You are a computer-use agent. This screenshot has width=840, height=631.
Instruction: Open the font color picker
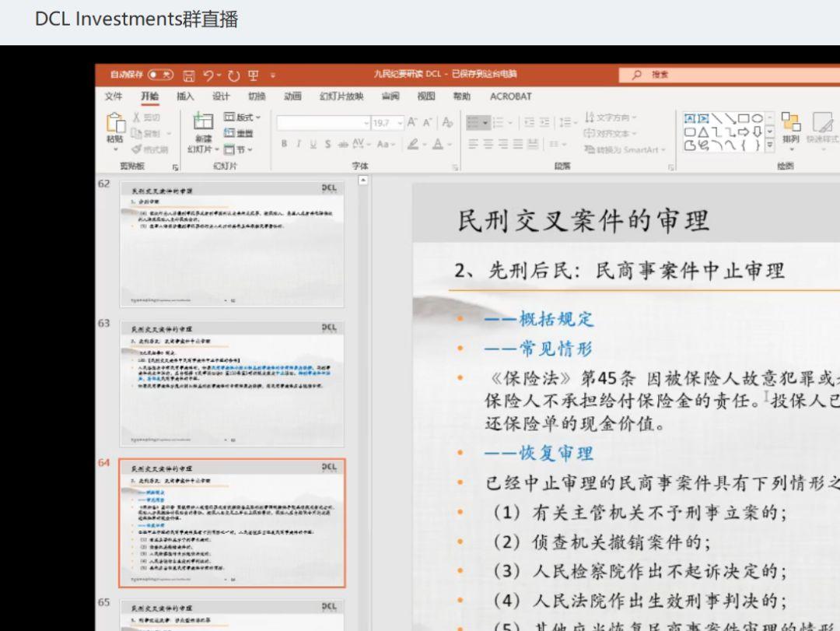(x=442, y=144)
